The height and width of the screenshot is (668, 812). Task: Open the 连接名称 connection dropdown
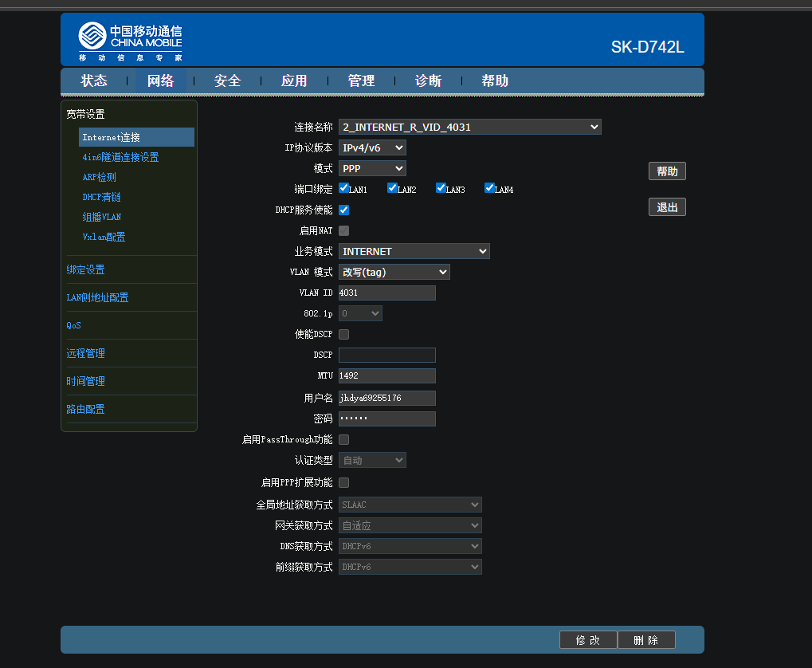pyautogui.click(x=469, y=127)
